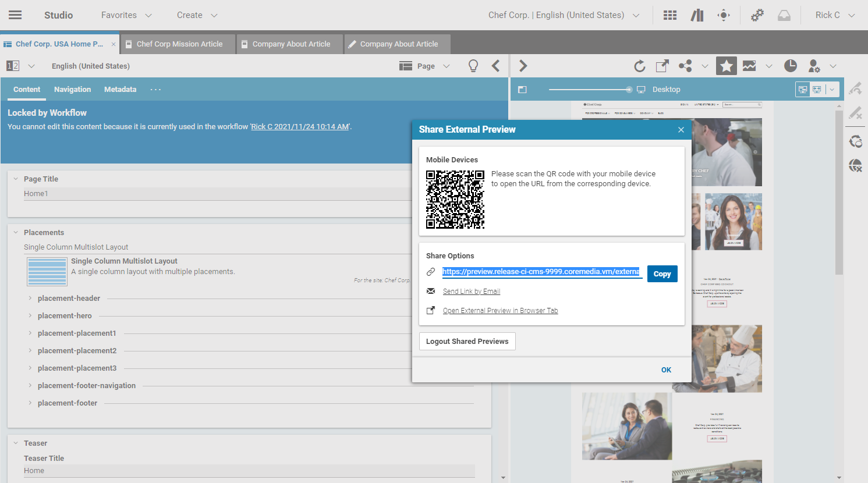Switch to first Company About Article tab
868x483 pixels.
[x=290, y=44]
